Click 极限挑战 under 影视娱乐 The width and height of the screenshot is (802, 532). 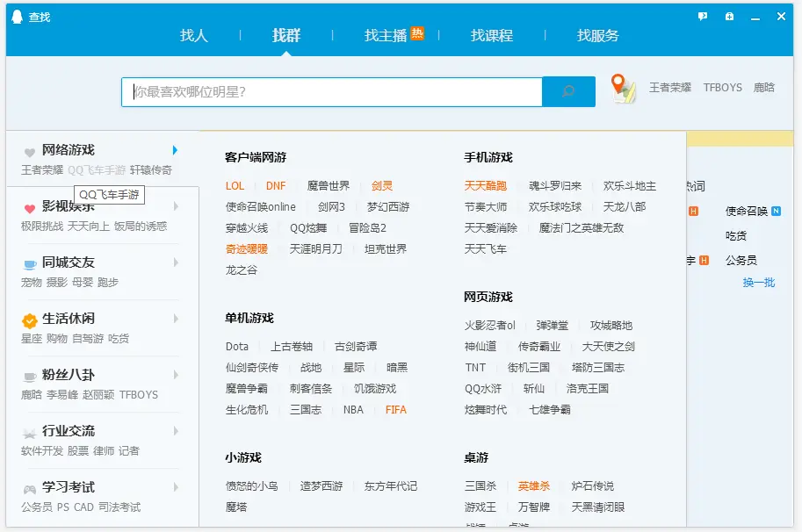tap(42, 226)
